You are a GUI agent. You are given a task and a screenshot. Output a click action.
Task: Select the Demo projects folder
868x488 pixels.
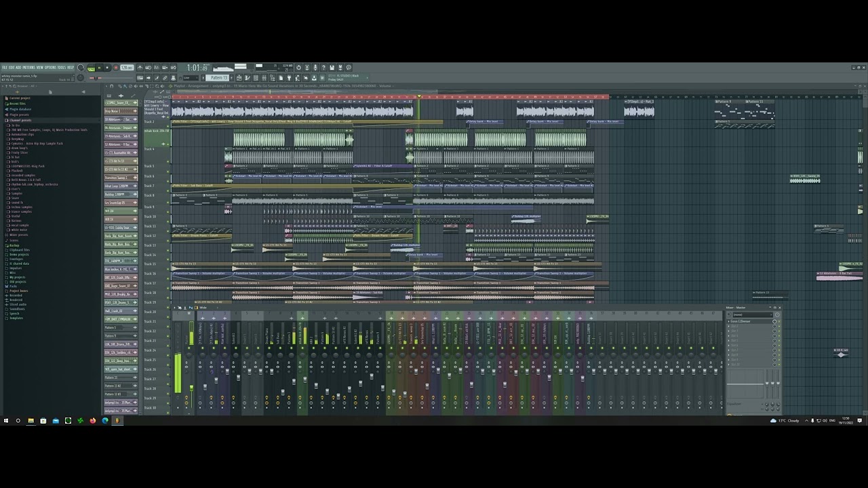click(20, 254)
